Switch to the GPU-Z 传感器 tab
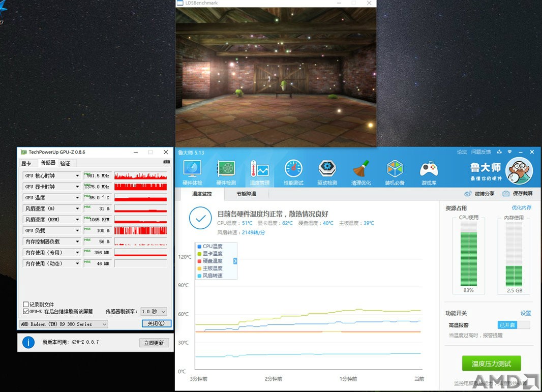This screenshot has height=392, width=542. 48,163
